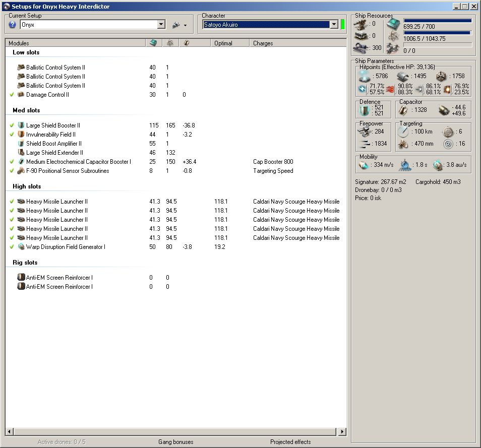Click the Cap Booster 800 charge entry

pyautogui.click(x=273, y=162)
